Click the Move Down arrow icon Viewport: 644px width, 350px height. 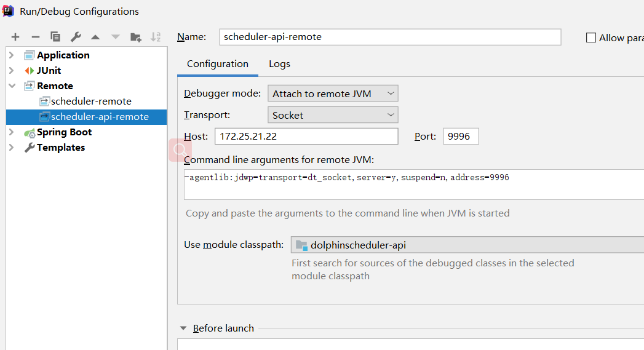116,37
